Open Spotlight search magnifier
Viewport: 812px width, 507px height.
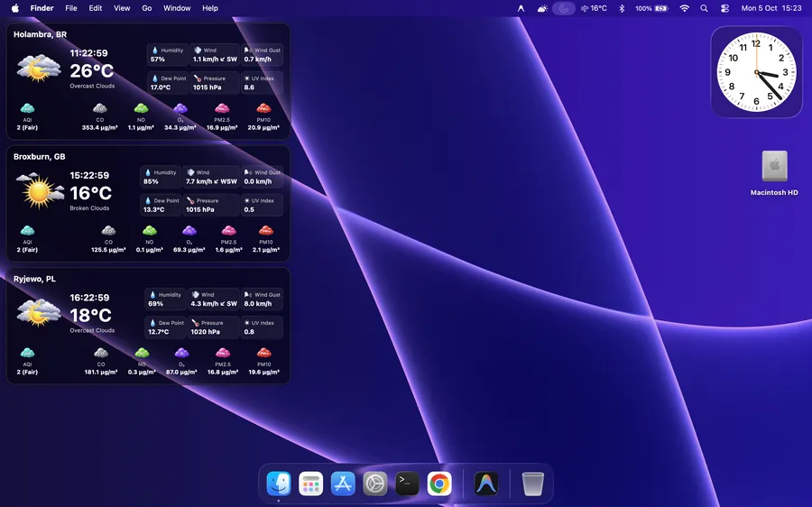704,8
